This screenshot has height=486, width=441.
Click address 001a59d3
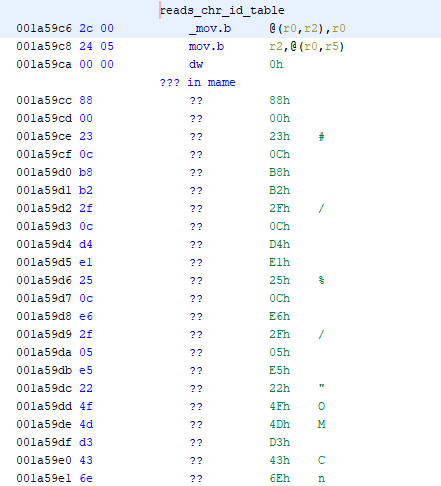44,227
